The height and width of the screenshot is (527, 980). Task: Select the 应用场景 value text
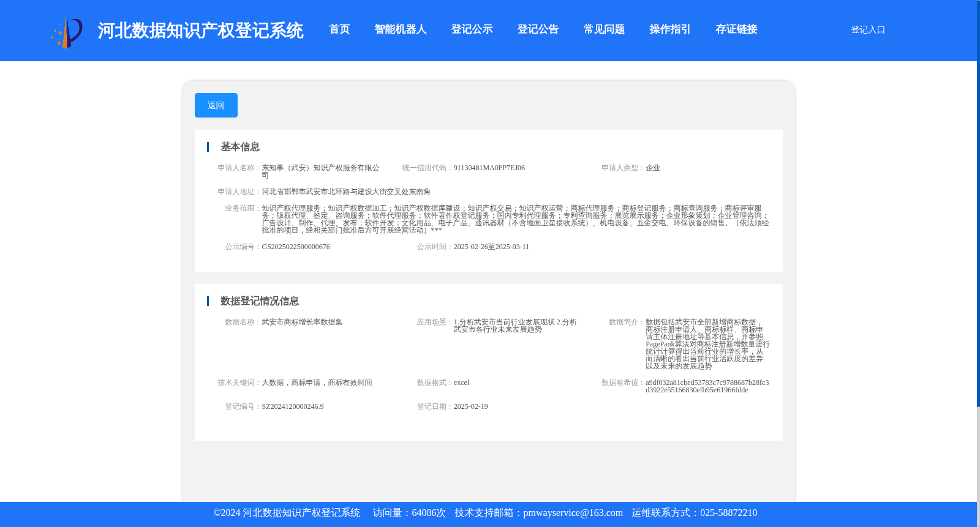coord(515,326)
